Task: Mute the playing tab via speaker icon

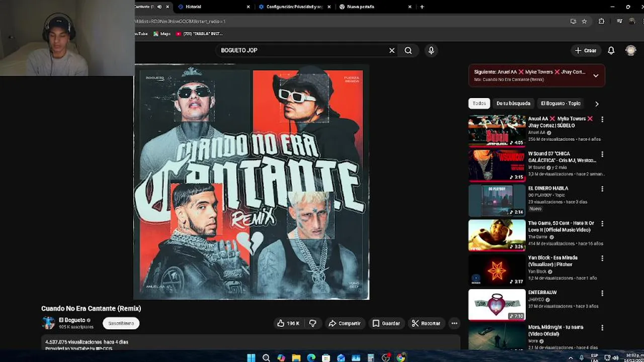Action: pos(159,7)
